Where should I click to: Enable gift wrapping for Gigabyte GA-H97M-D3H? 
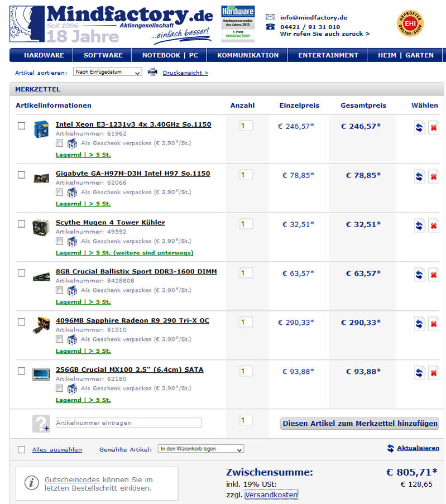[x=60, y=192]
